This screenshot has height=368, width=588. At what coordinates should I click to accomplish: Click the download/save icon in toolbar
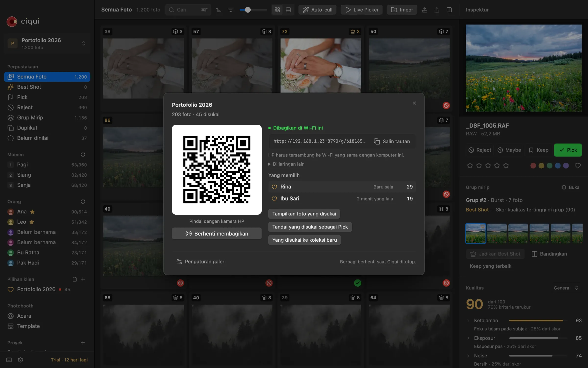tap(425, 10)
